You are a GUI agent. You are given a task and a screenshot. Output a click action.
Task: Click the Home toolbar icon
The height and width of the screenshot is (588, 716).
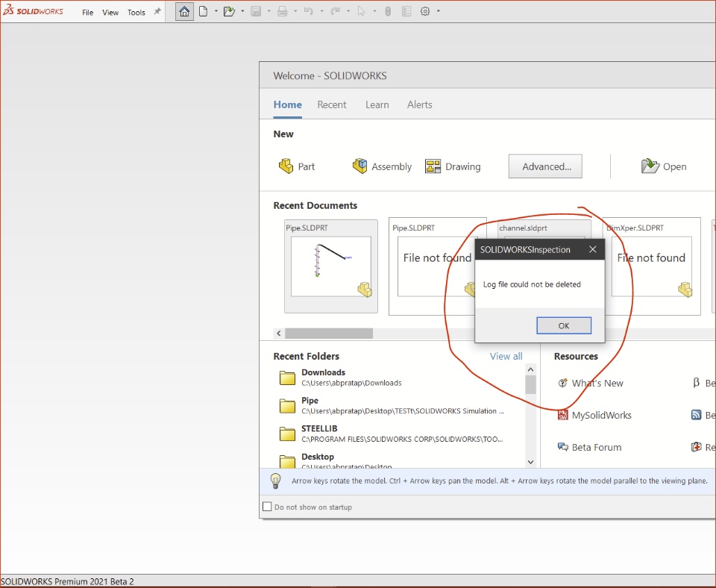coord(184,11)
